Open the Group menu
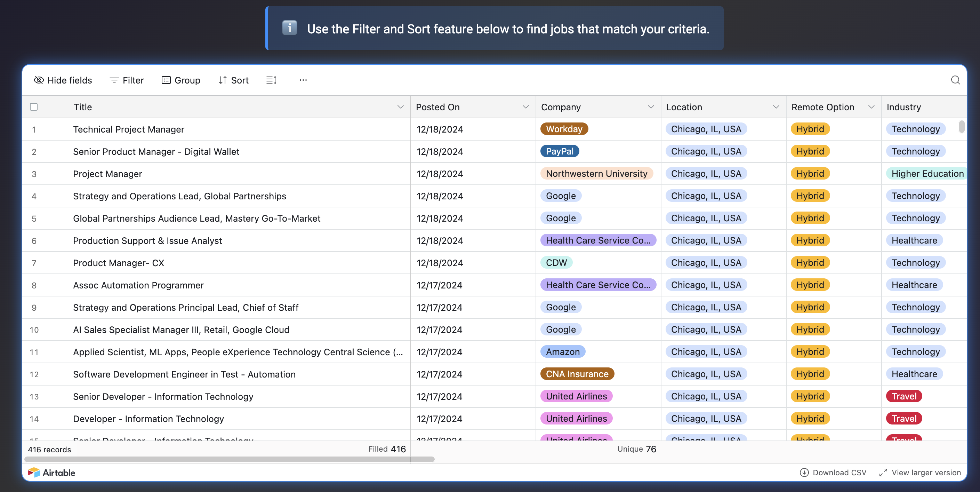Image resolution: width=980 pixels, height=492 pixels. [181, 80]
